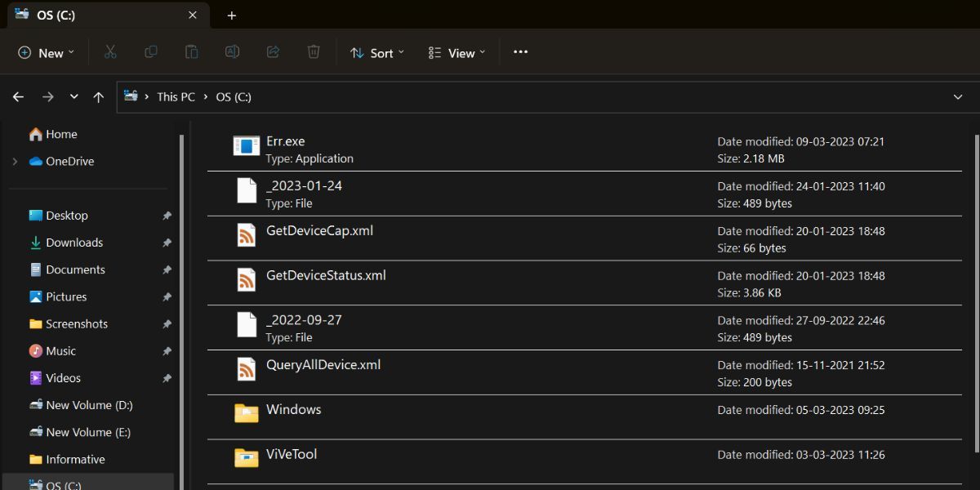
Task: Click navigation pane vertical scrollbar
Action: tap(181, 310)
